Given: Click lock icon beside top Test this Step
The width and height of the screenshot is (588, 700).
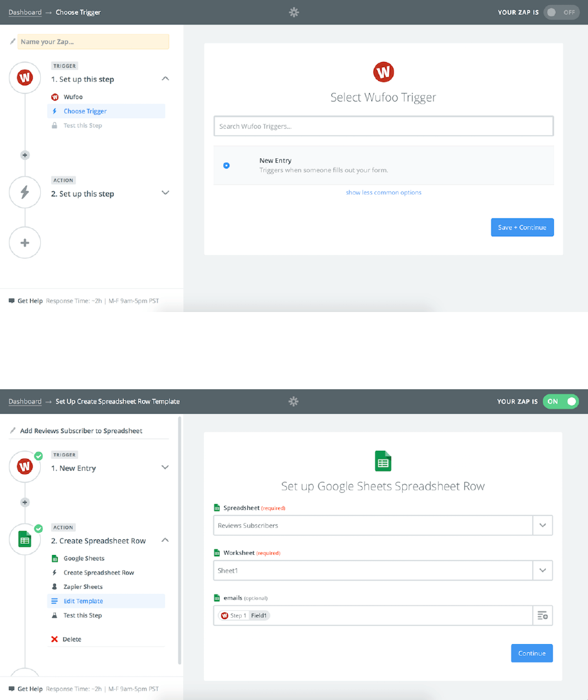Looking at the screenshot, I should 55,126.
